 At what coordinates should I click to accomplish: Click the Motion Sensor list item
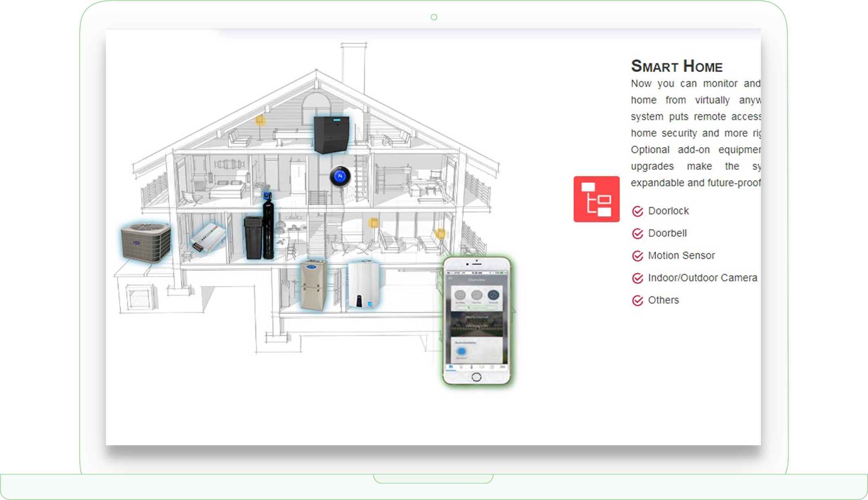[x=682, y=256]
